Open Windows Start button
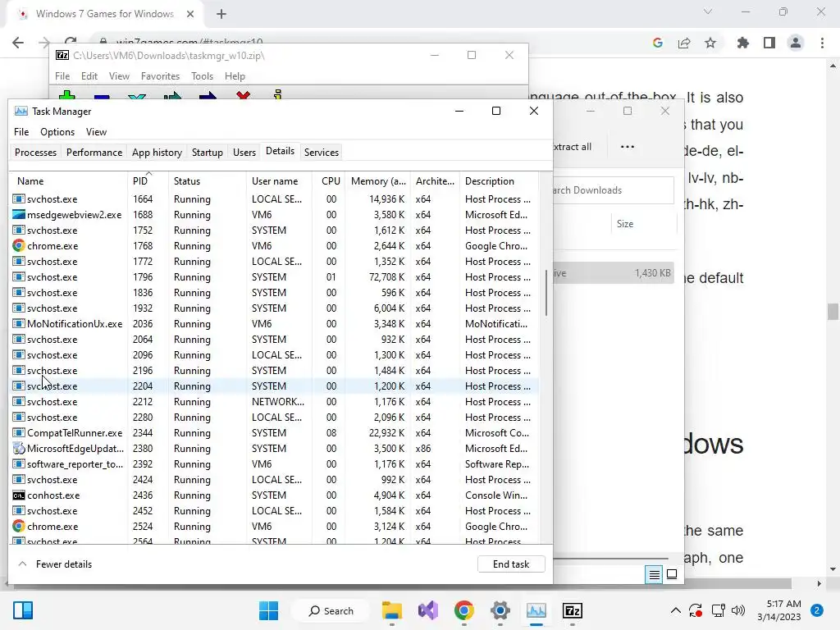840x630 pixels. coord(268,610)
